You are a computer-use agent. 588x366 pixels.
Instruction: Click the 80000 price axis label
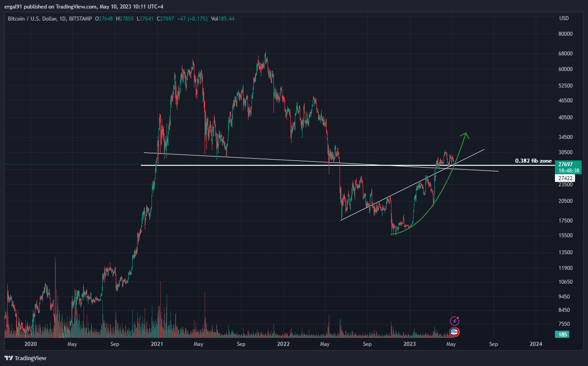(565, 34)
